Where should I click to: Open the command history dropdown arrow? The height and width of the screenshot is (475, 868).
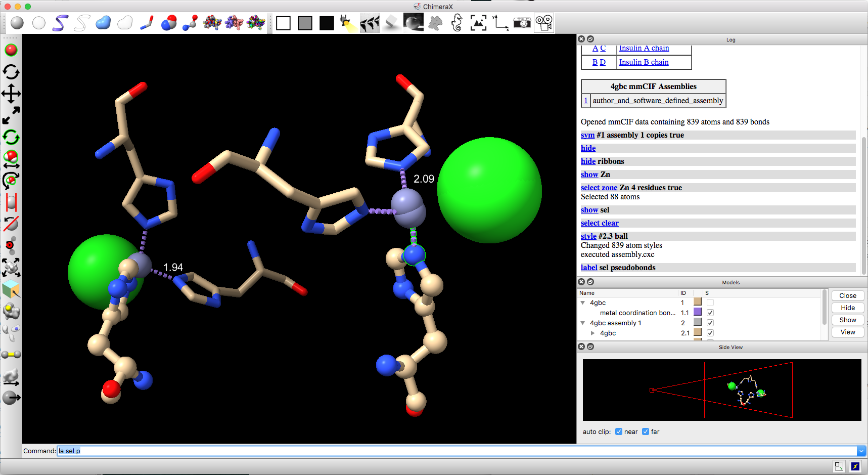tap(861, 451)
